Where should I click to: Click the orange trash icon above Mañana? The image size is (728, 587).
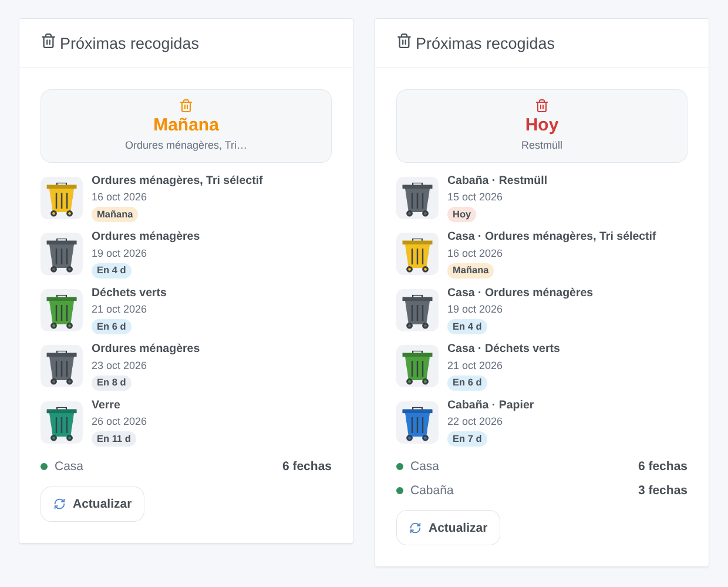click(x=186, y=106)
